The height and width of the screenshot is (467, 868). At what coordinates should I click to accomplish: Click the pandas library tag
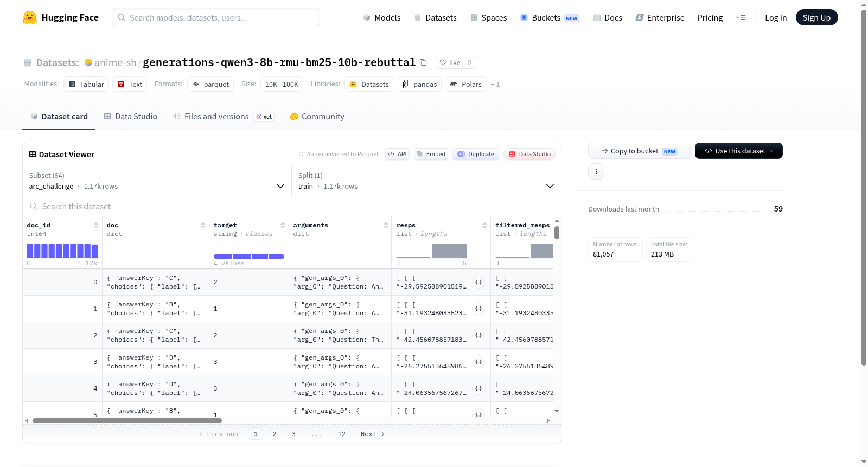(x=419, y=84)
